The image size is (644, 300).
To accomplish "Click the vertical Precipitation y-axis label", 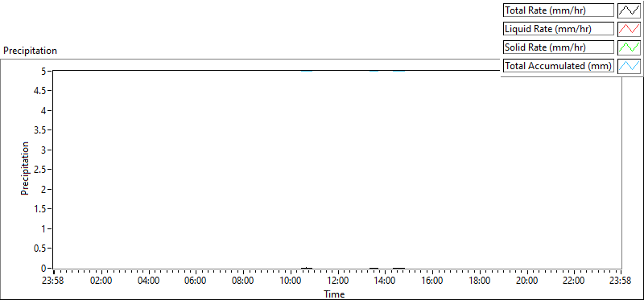I will [25, 168].
